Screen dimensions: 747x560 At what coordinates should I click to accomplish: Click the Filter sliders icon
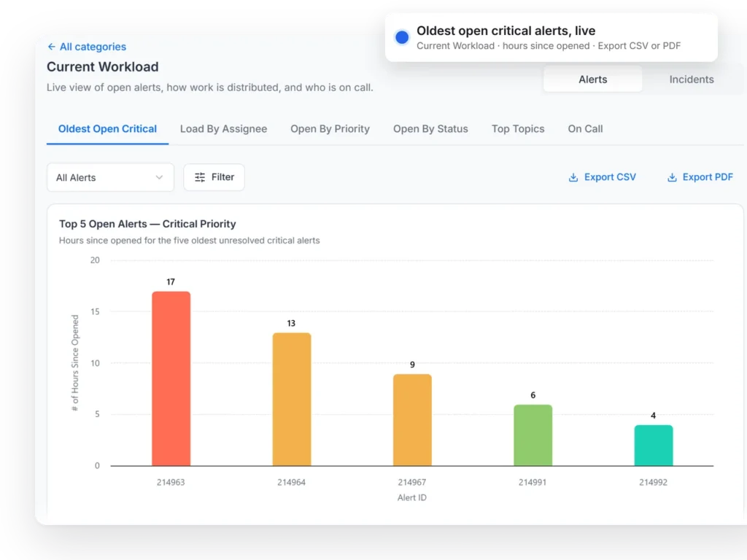click(x=200, y=177)
